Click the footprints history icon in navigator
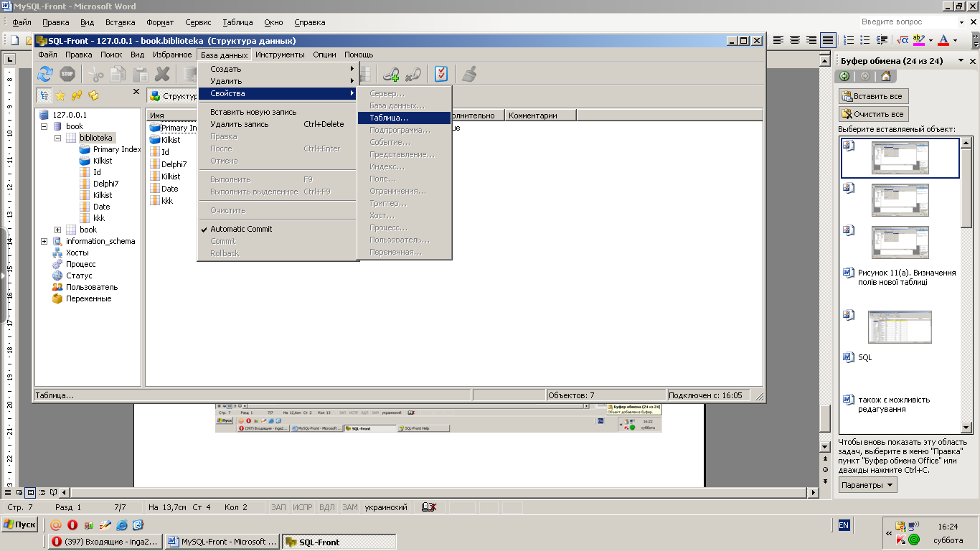The width and height of the screenshot is (980, 551). coord(77,95)
